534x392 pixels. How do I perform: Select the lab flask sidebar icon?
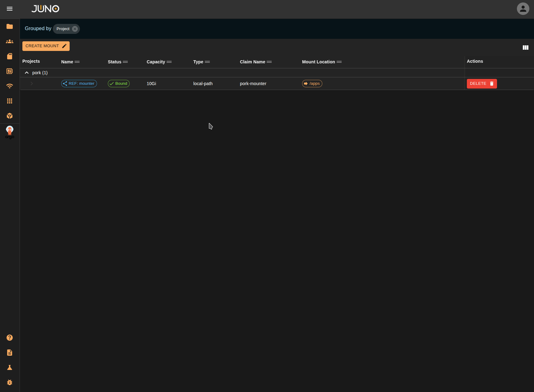tap(10, 367)
